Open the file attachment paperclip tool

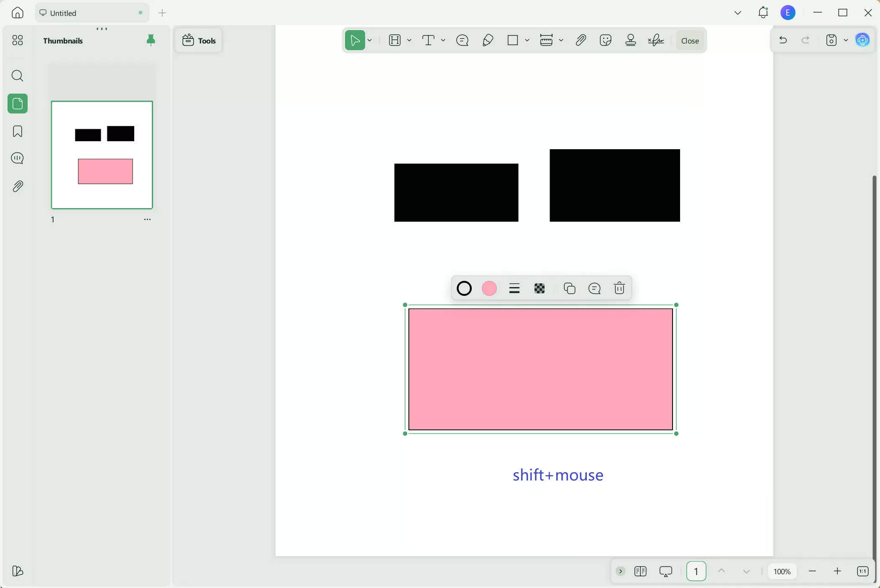pyautogui.click(x=581, y=40)
